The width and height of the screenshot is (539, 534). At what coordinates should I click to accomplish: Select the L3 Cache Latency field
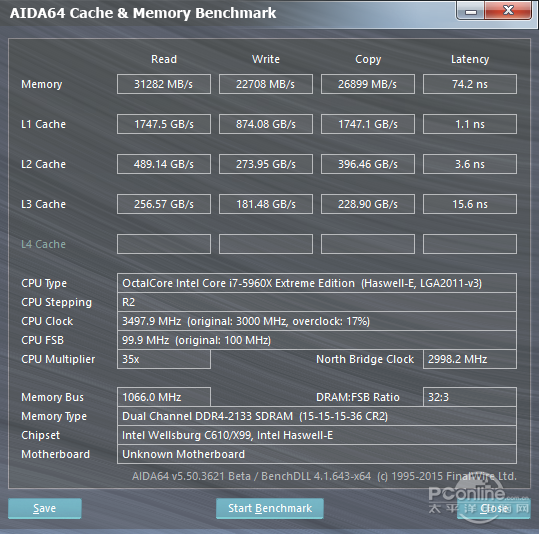tap(470, 204)
